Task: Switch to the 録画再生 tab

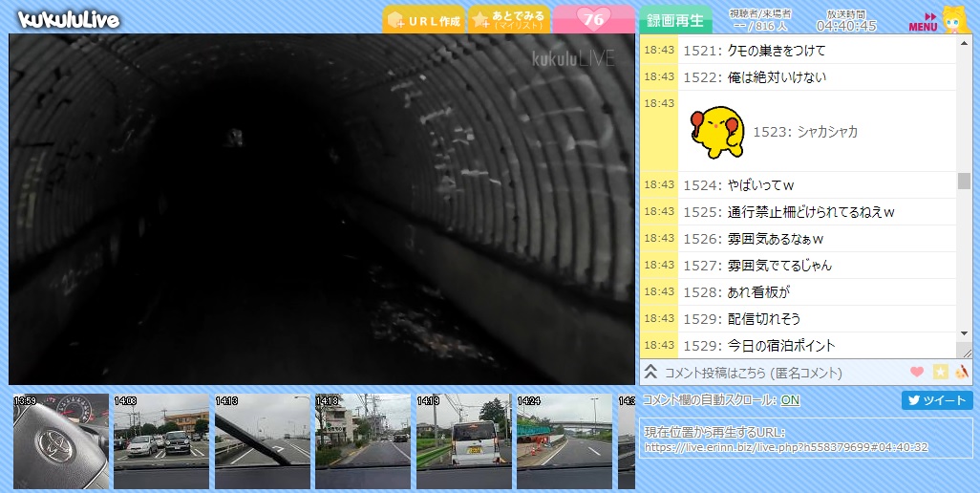Action: pyautogui.click(x=674, y=20)
